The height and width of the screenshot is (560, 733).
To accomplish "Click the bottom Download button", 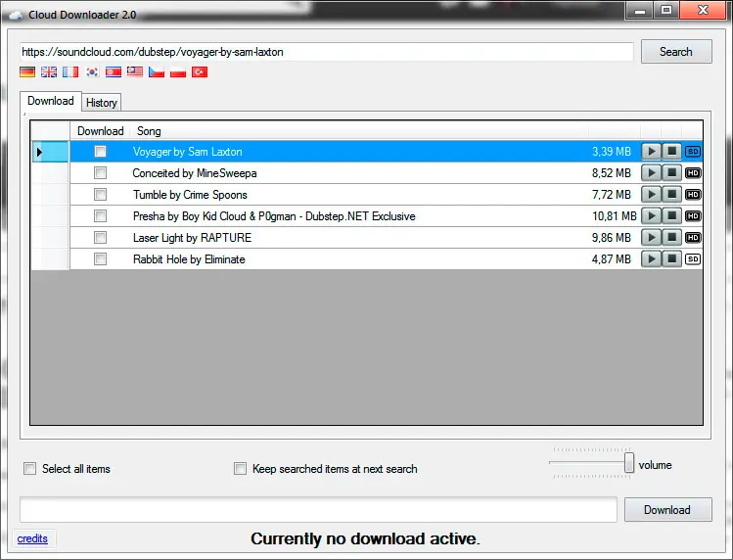I will (x=667, y=510).
